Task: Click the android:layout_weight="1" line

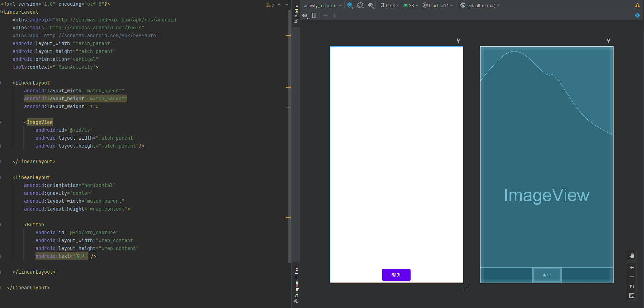Action: [x=61, y=106]
